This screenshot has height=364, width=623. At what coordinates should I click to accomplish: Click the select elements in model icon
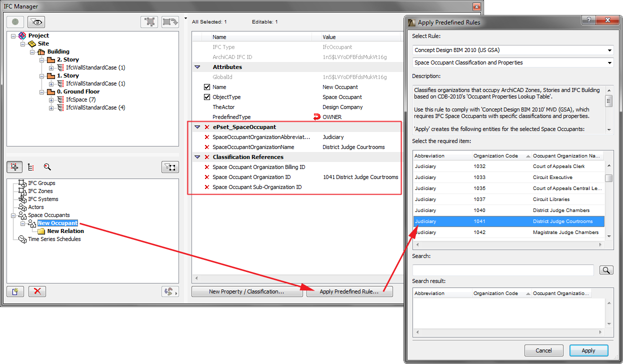click(149, 22)
